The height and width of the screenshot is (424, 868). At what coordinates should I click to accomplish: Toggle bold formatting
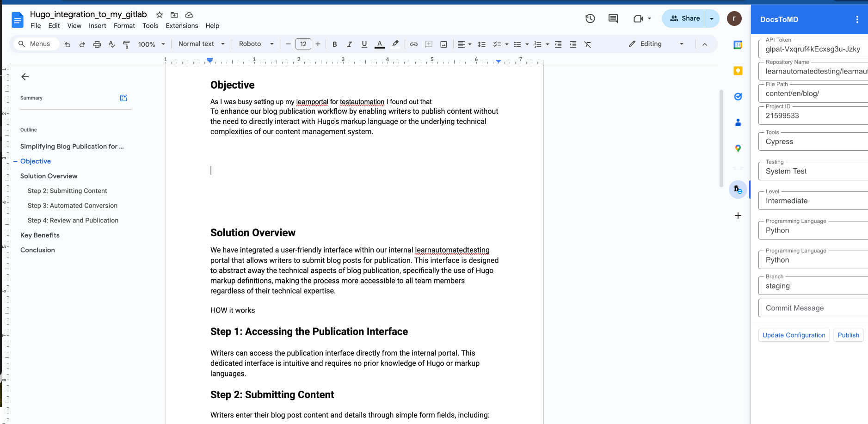point(335,44)
